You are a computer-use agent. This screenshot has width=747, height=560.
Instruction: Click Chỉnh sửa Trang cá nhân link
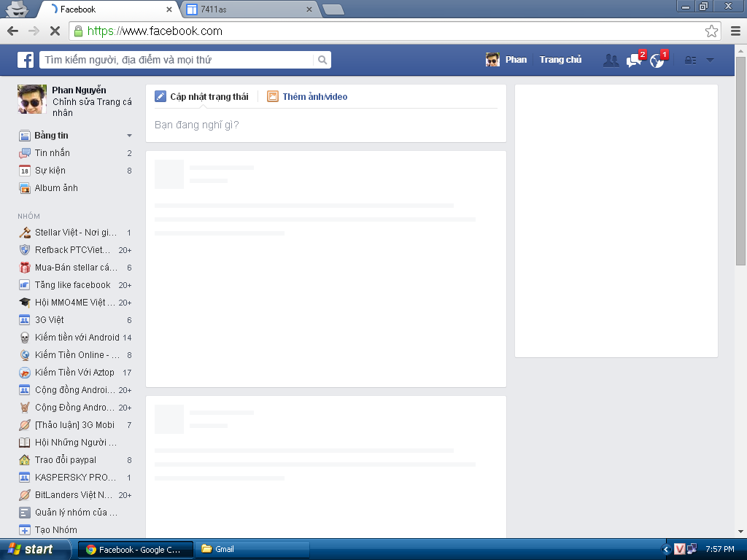click(92, 108)
